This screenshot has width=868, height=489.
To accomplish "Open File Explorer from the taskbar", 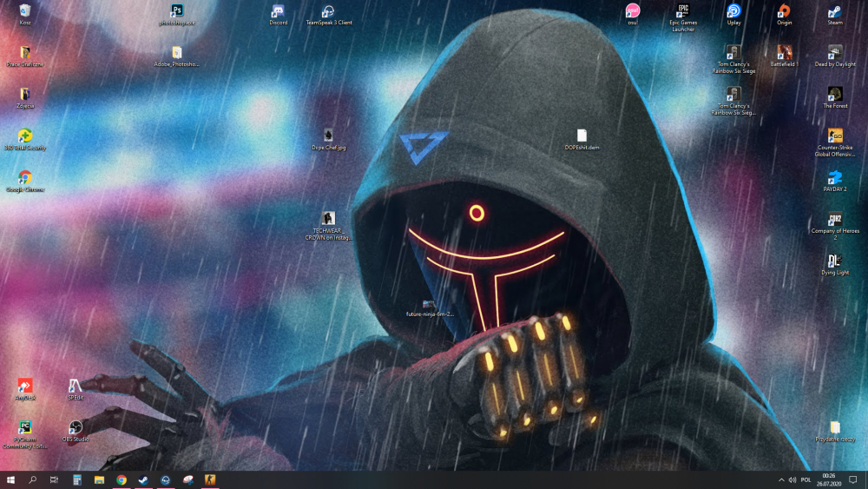I will 99,479.
